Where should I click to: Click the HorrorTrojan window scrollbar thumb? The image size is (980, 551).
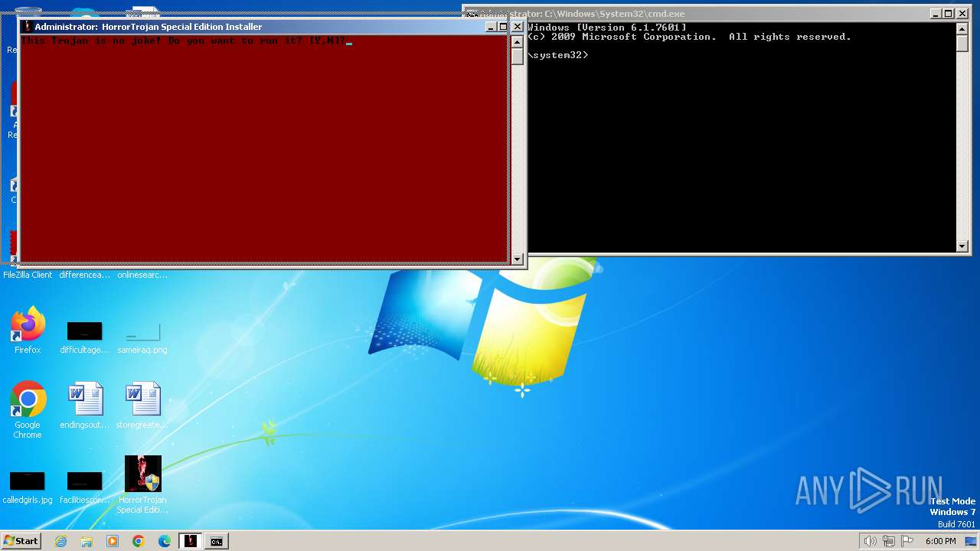[518, 57]
